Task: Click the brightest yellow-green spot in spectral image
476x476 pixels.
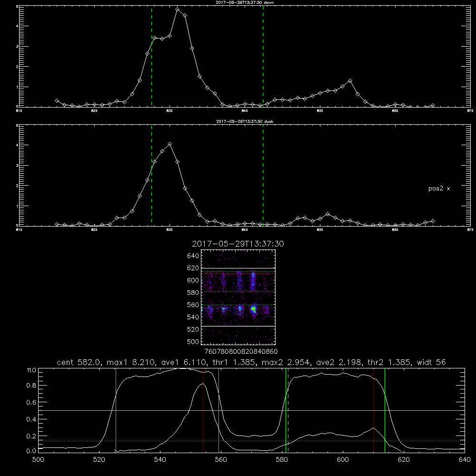Action: pos(253,309)
